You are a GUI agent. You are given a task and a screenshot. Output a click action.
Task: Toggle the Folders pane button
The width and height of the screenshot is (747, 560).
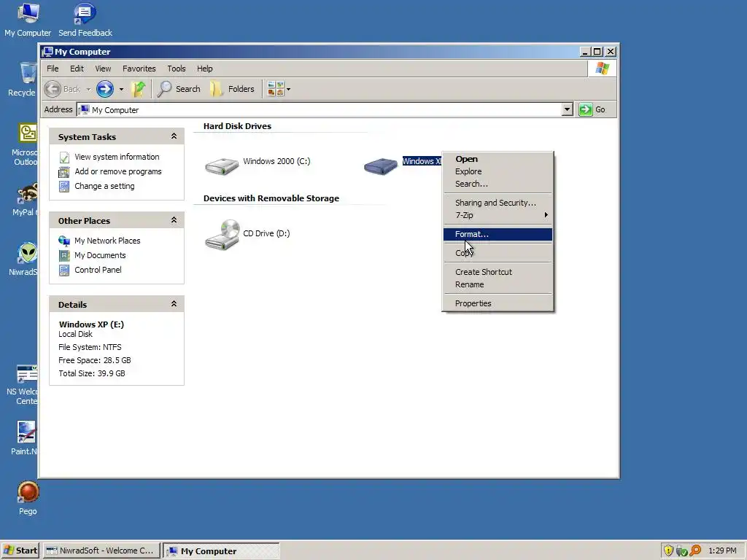coord(233,89)
